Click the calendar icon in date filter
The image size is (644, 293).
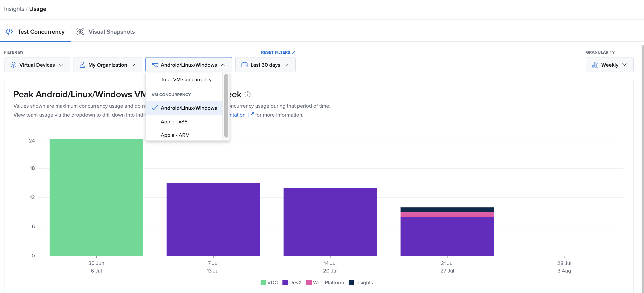click(x=244, y=65)
